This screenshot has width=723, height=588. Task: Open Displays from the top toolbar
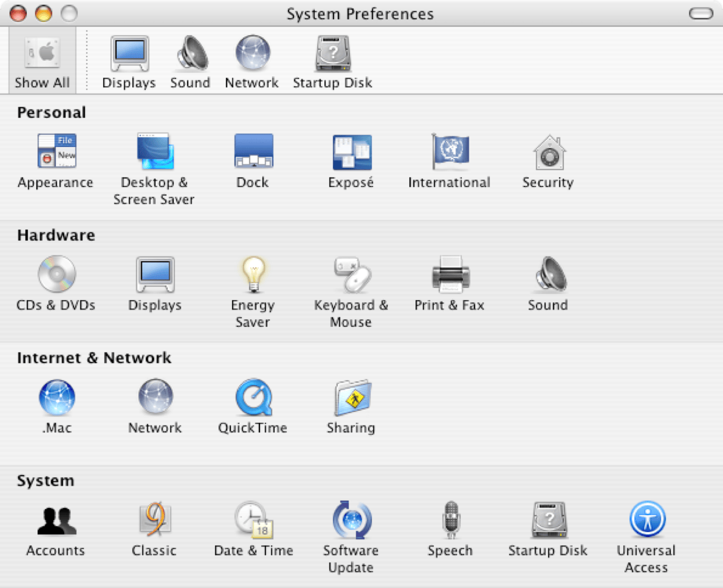click(x=129, y=62)
